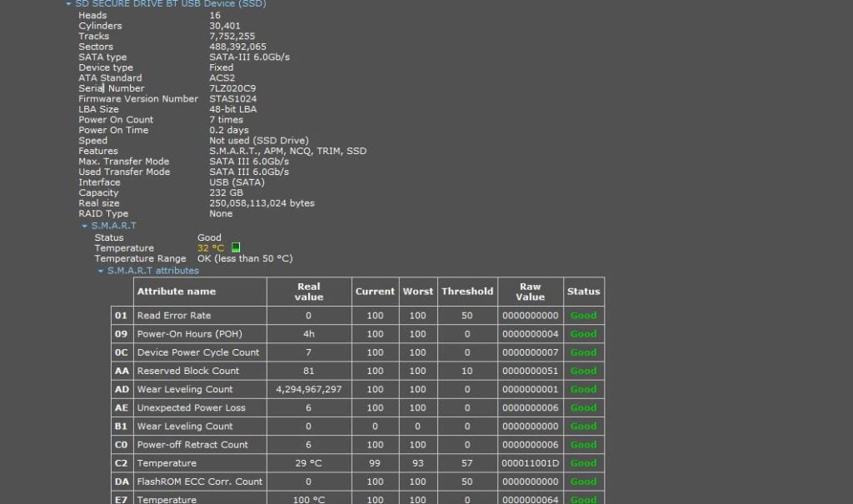Click the Real value column header
853x504 pixels.
click(x=309, y=292)
